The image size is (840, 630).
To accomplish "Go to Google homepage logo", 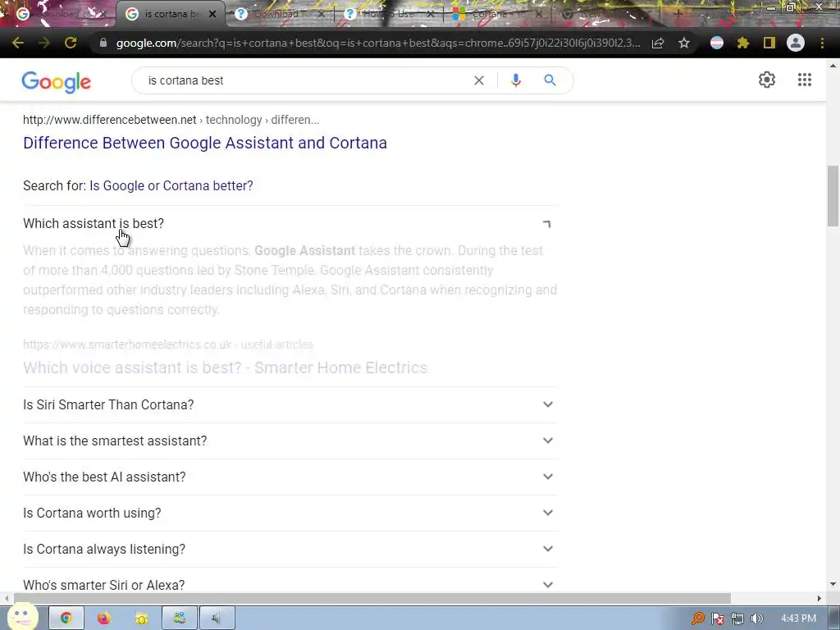I will pyautogui.click(x=57, y=82).
